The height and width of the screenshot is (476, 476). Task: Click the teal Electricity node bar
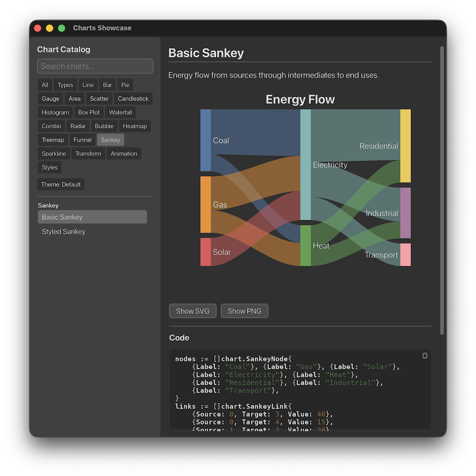[305, 165]
